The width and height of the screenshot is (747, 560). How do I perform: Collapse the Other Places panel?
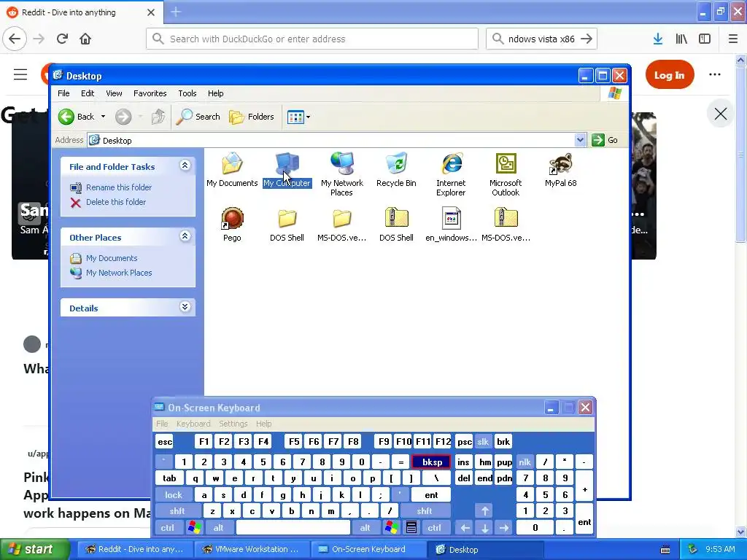click(185, 236)
